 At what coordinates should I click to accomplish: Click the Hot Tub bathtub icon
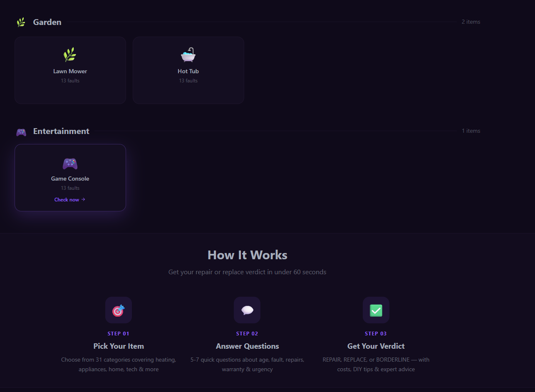click(188, 55)
